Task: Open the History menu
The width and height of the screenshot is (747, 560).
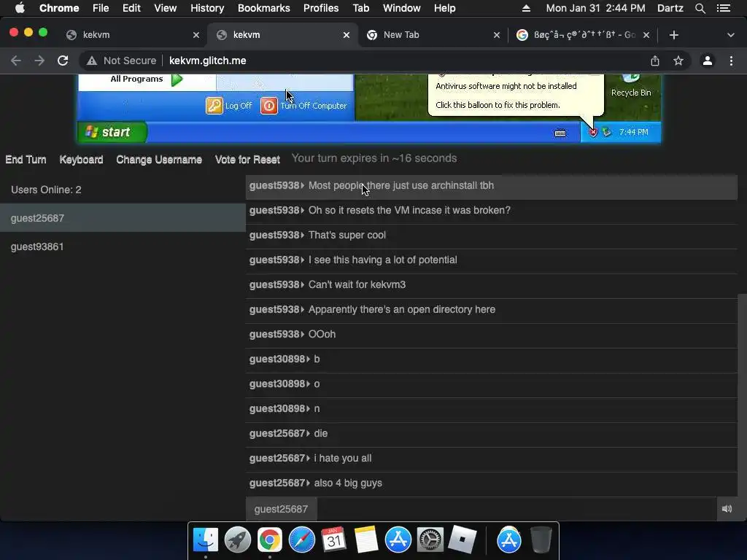Action: pyautogui.click(x=207, y=8)
